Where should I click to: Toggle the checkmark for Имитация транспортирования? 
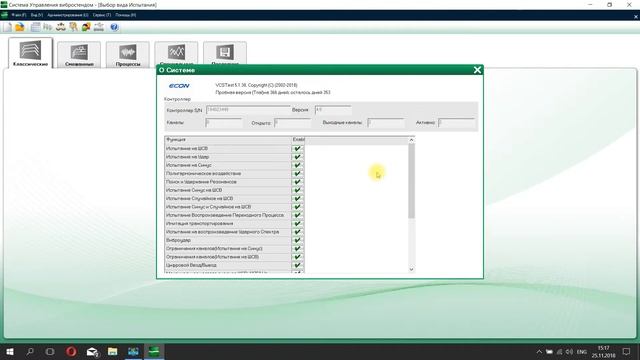(x=298, y=224)
